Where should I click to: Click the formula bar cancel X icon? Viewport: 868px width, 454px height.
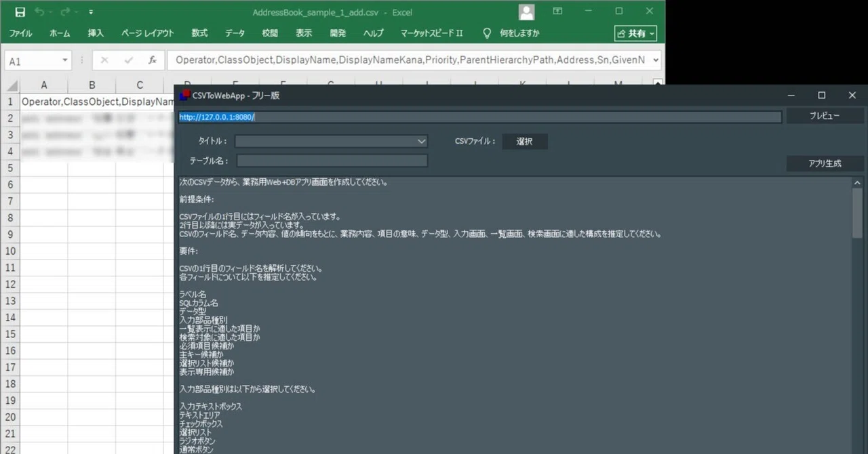click(104, 60)
